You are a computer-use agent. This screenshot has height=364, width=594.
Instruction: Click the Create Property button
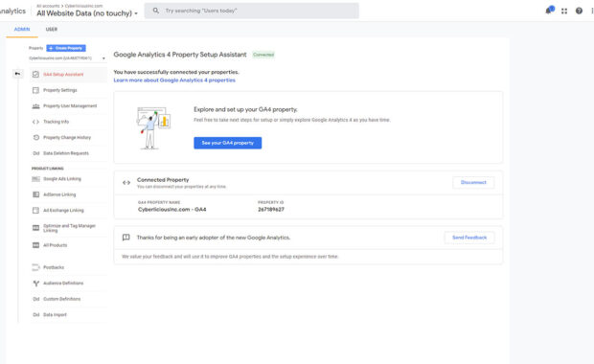[66, 48]
